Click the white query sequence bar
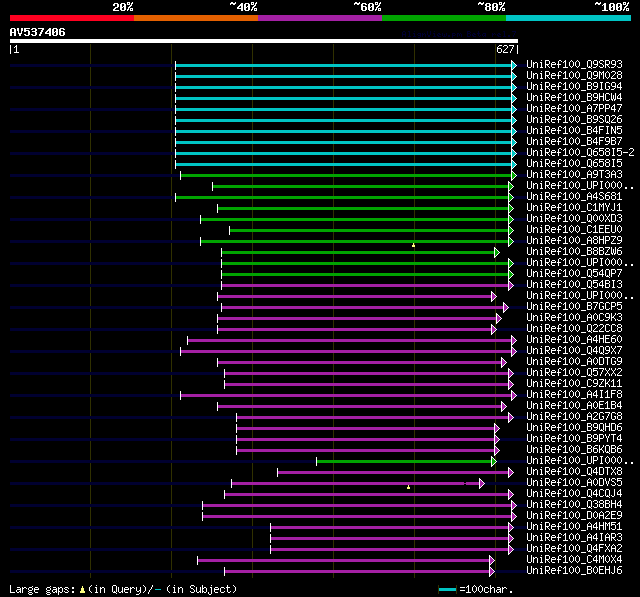 pos(264,41)
